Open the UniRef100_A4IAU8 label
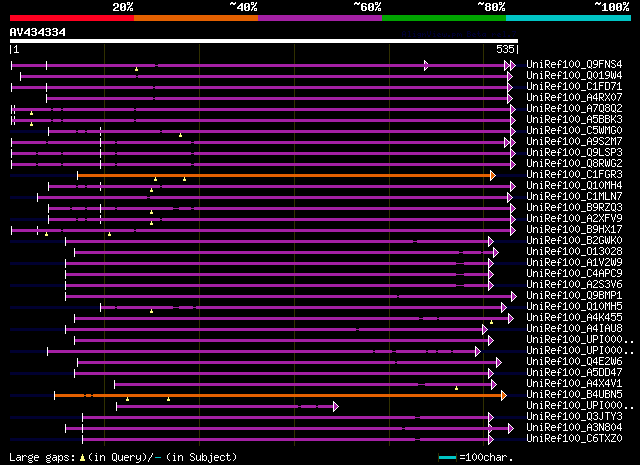The width and height of the screenshot is (640, 465). (x=574, y=329)
